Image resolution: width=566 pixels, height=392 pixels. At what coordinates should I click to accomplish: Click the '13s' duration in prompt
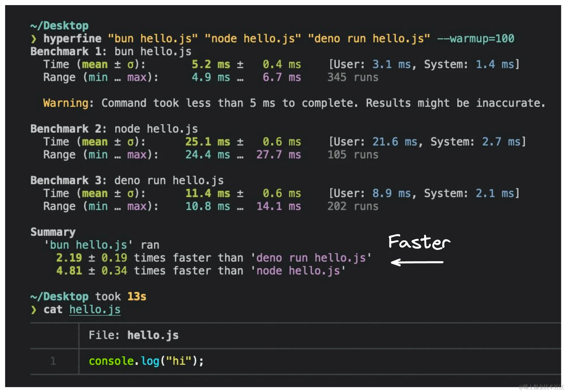point(137,296)
